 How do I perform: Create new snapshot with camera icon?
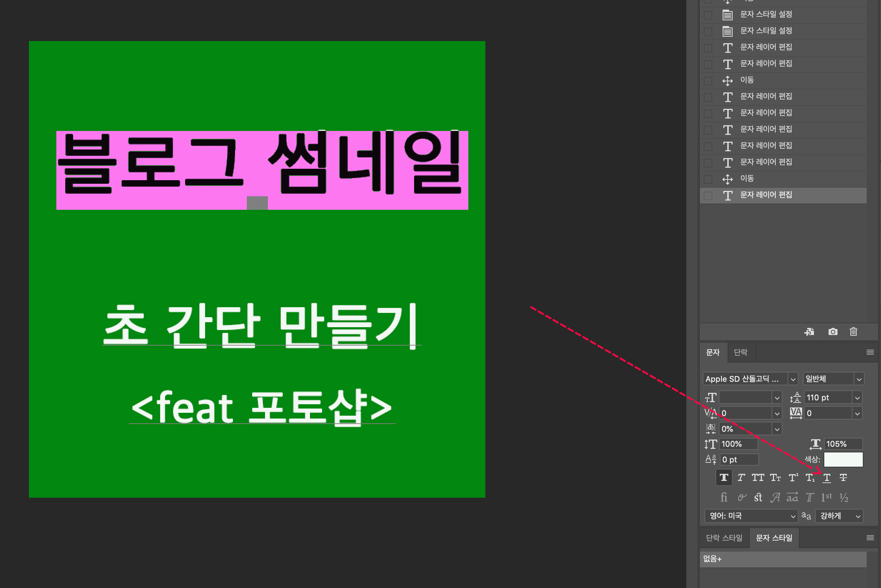832,332
